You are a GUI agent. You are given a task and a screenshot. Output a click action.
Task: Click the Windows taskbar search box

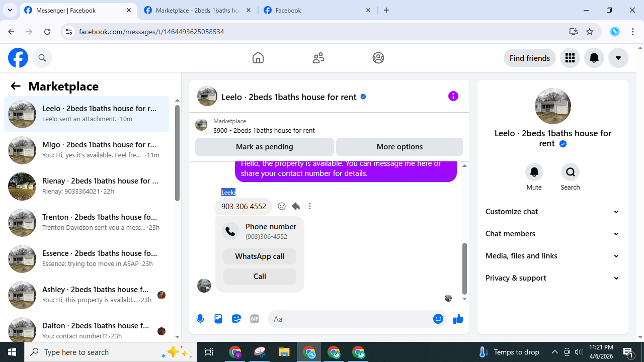point(111,352)
